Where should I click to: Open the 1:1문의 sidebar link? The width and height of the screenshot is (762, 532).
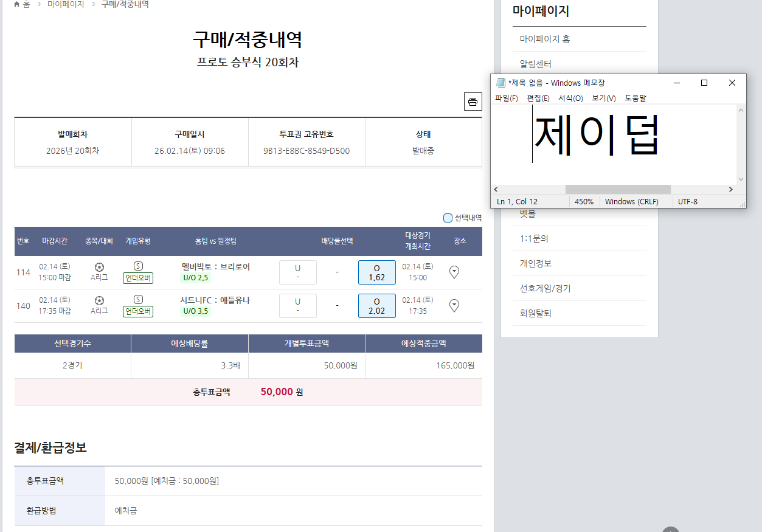[533, 238]
